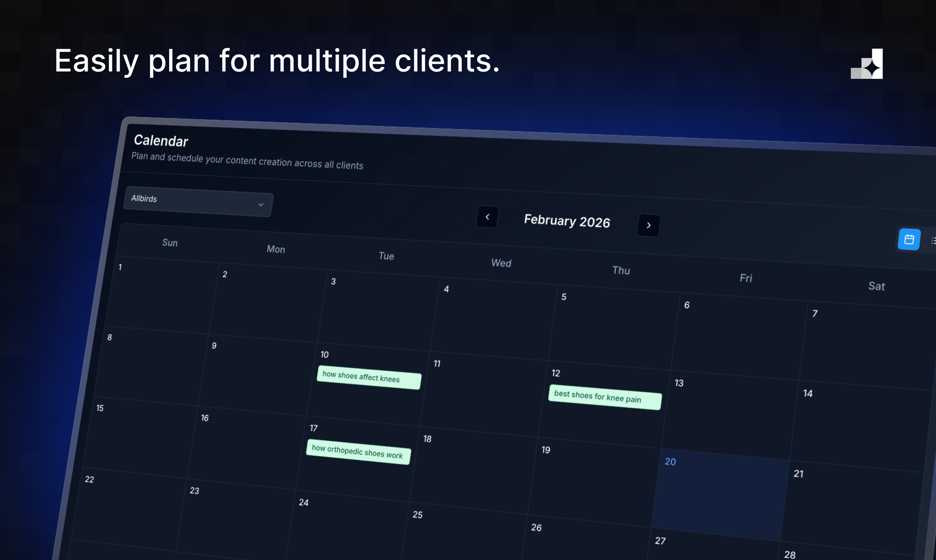Click the Calendar page heading
The width and height of the screenshot is (936, 560).
coord(161,141)
